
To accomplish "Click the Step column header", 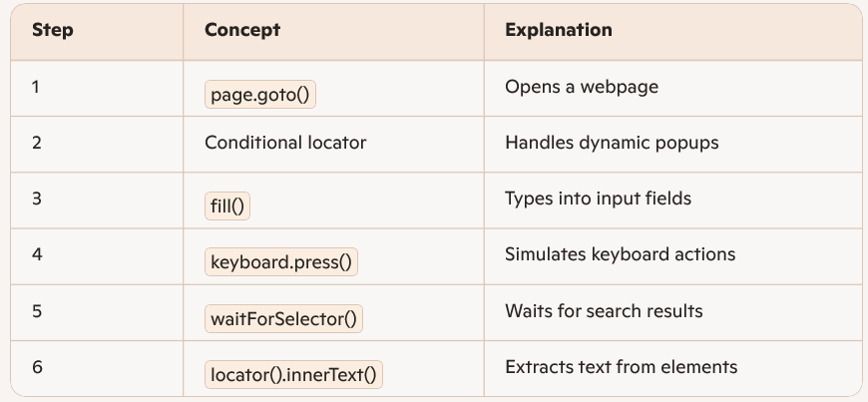I will (x=52, y=30).
